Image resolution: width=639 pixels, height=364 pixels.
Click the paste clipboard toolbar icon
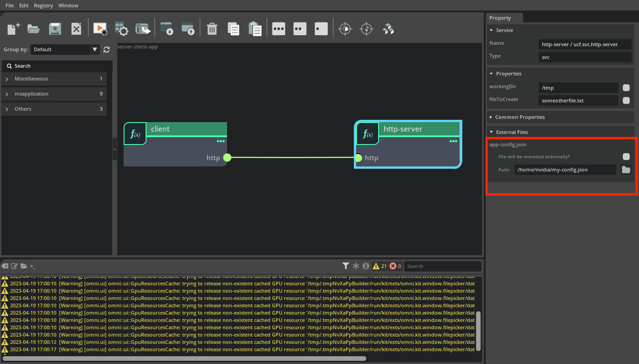[x=255, y=29]
